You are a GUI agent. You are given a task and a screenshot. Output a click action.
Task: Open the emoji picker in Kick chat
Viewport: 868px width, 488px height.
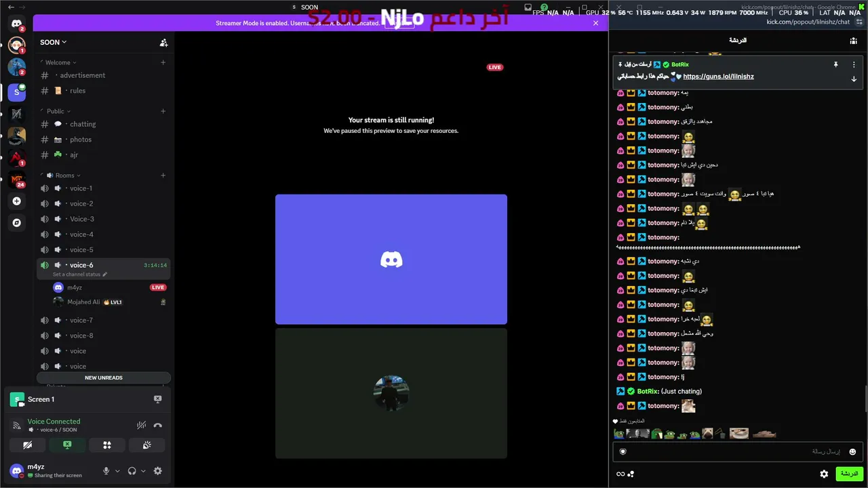tap(852, 451)
